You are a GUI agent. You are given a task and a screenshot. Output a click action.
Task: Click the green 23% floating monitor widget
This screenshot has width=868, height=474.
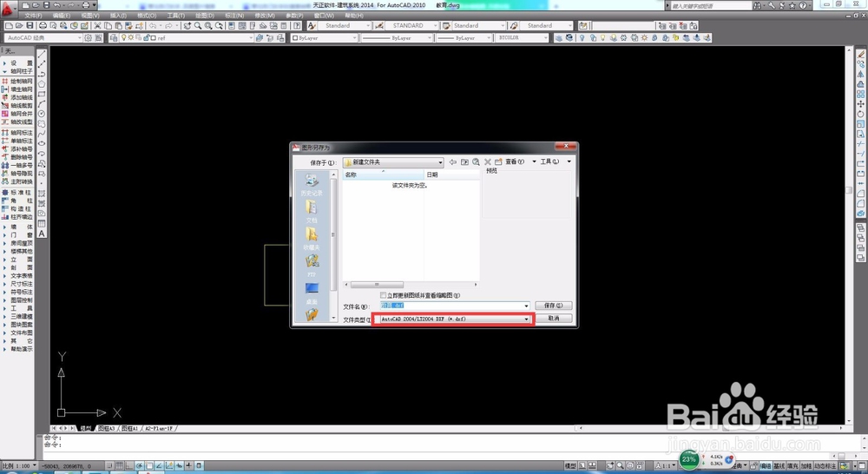tap(688, 459)
